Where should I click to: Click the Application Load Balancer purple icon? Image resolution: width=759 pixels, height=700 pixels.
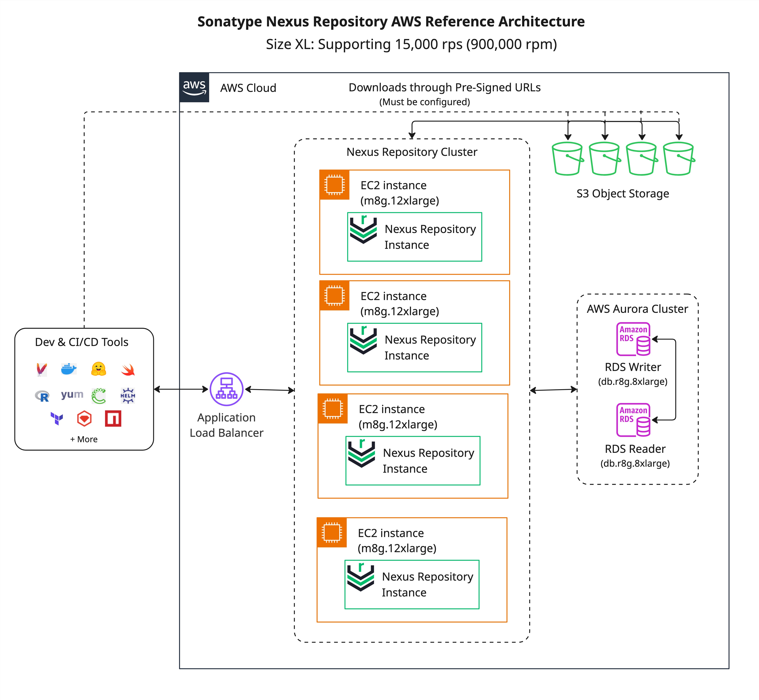pyautogui.click(x=226, y=389)
